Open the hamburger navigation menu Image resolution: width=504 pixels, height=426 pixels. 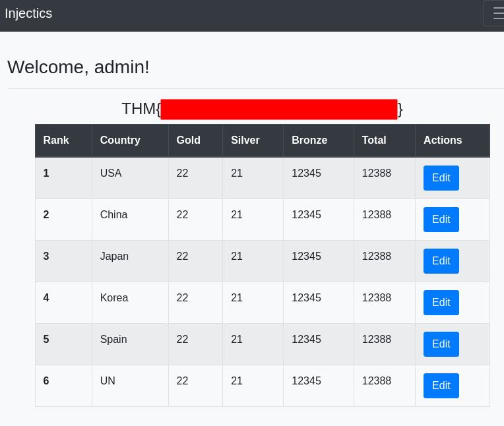click(496, 13)
